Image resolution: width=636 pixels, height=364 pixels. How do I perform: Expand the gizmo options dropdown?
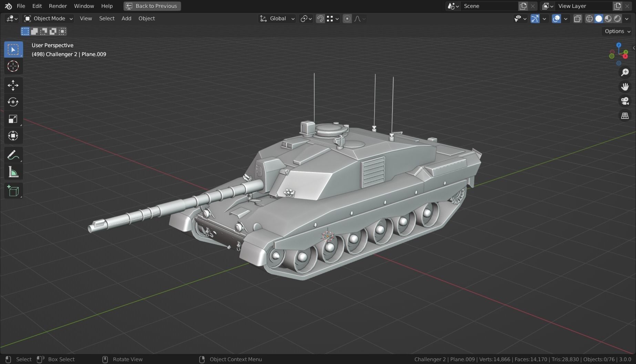pyautogui.click(x=544, y=19)
